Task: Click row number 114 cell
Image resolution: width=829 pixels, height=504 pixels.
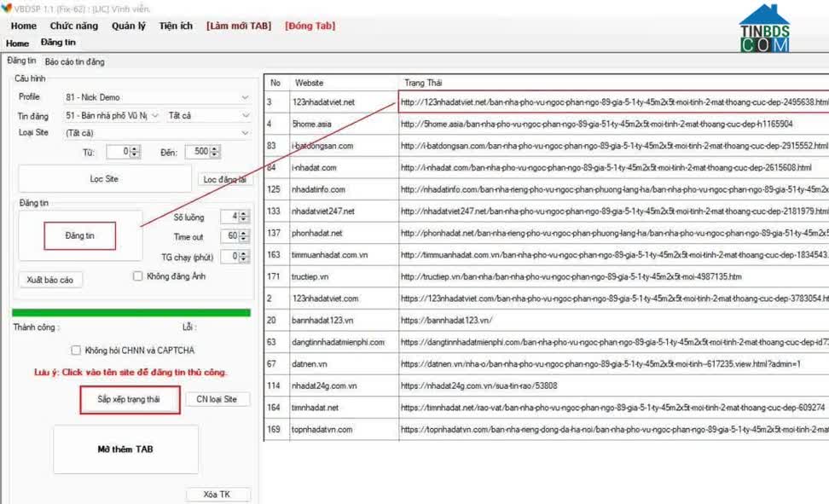Action: pos(276,385)
